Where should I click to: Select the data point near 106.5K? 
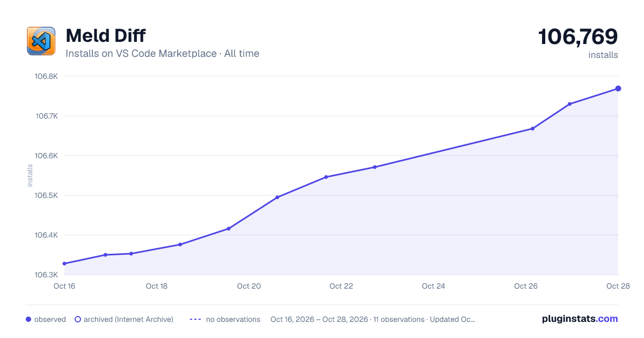point(277,197)
